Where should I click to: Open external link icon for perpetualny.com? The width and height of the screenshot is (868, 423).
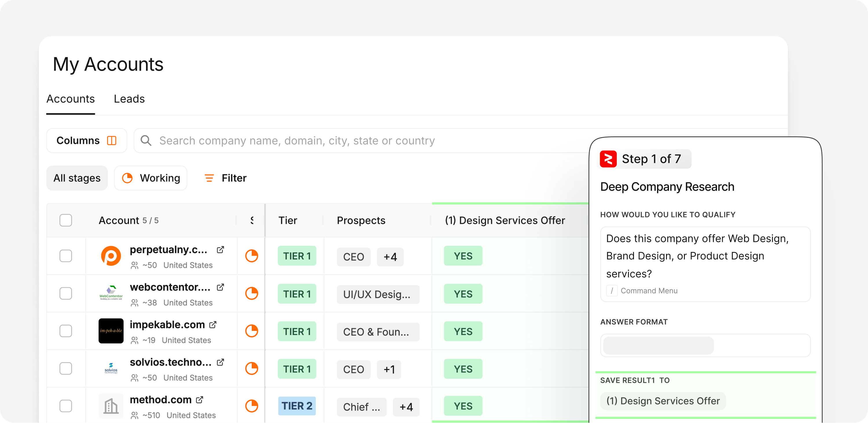pos(220,250)
